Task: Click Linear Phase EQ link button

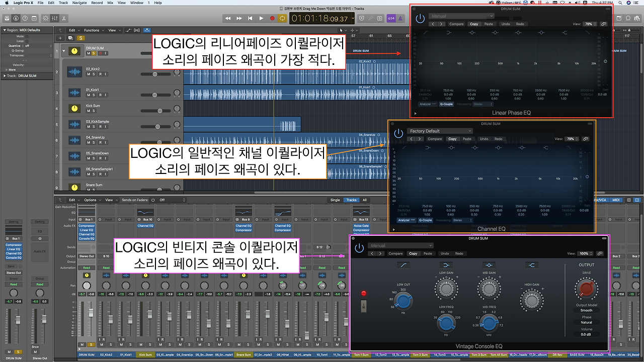Action: pyautogui.click(x=603, y=24)
